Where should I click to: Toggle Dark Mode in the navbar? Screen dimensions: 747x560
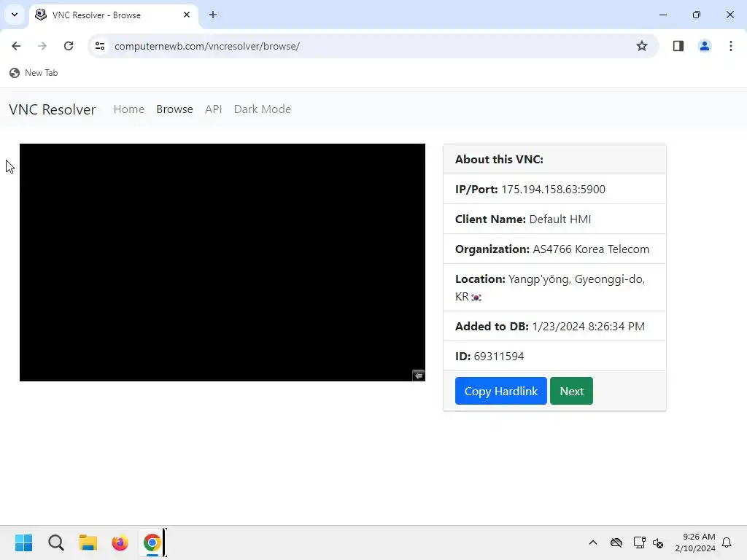(263, 109)
